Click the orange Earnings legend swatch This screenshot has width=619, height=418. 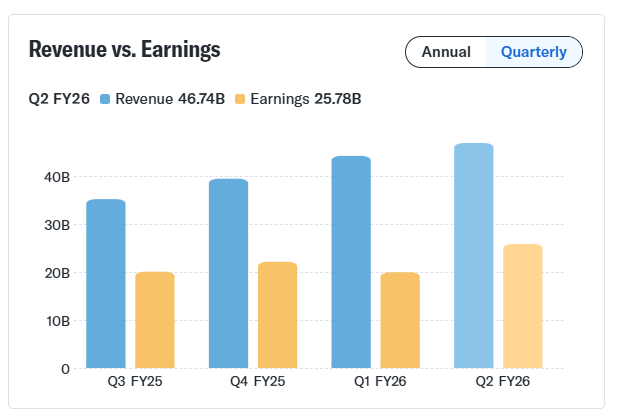click(x=239, y=99)
